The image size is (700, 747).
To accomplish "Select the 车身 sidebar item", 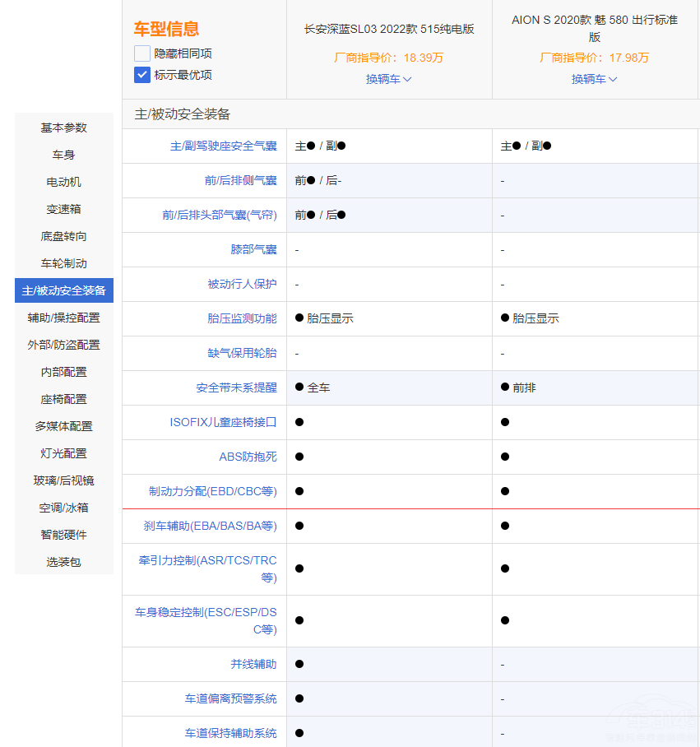I will coord(62,155).
